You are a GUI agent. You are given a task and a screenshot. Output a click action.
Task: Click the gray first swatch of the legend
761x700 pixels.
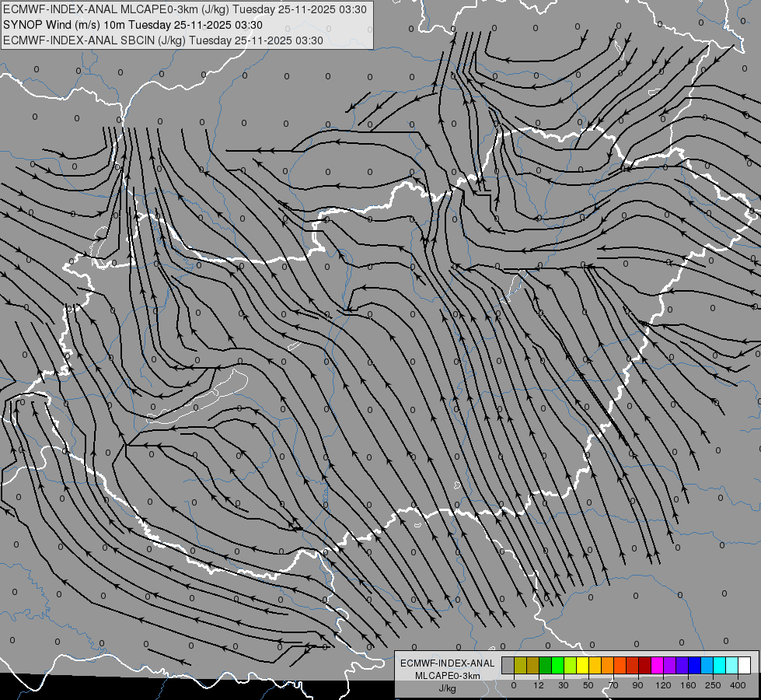[x=508, y=665]
